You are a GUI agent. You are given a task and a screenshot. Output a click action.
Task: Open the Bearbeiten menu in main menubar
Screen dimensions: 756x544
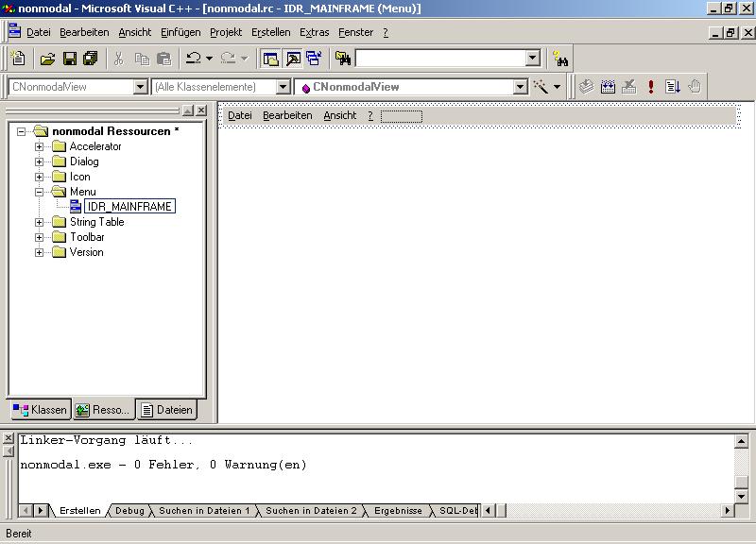pos(84,32)
